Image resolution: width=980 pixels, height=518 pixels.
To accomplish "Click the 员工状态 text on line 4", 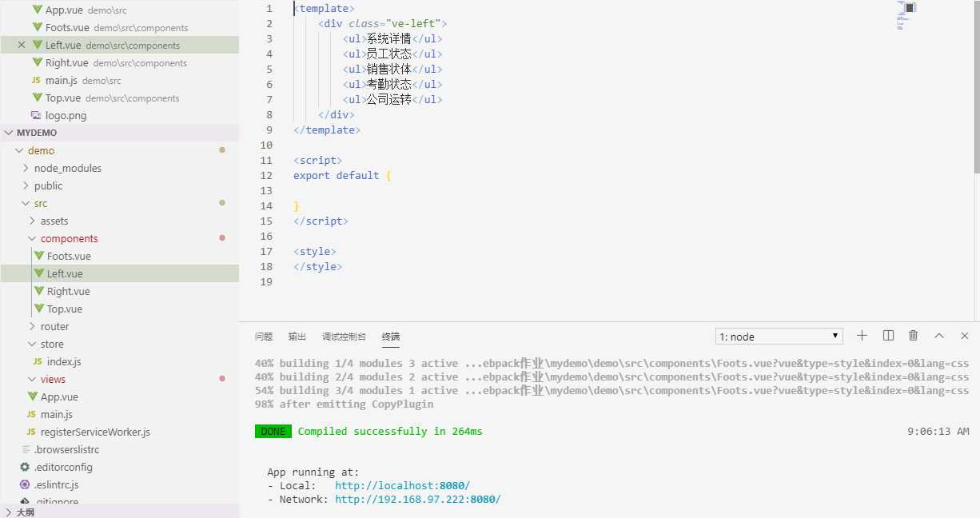I will click(x=389, y=54).
